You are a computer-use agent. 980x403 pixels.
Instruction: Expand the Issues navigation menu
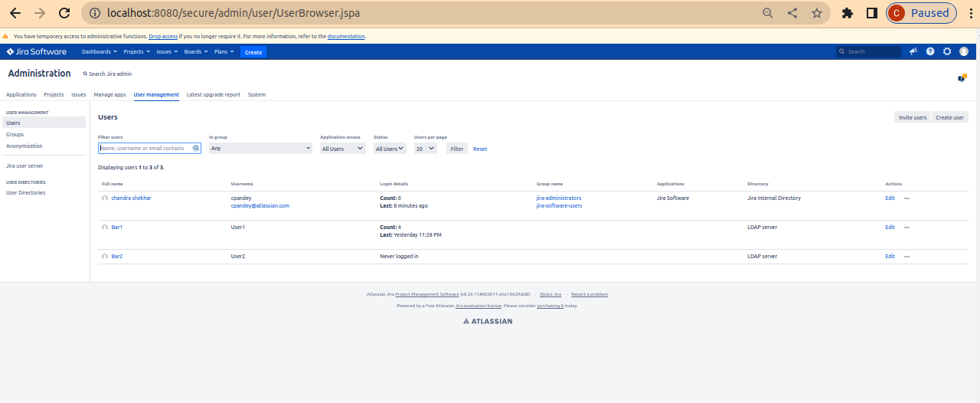pyautogui.click(x=167, y=51)
